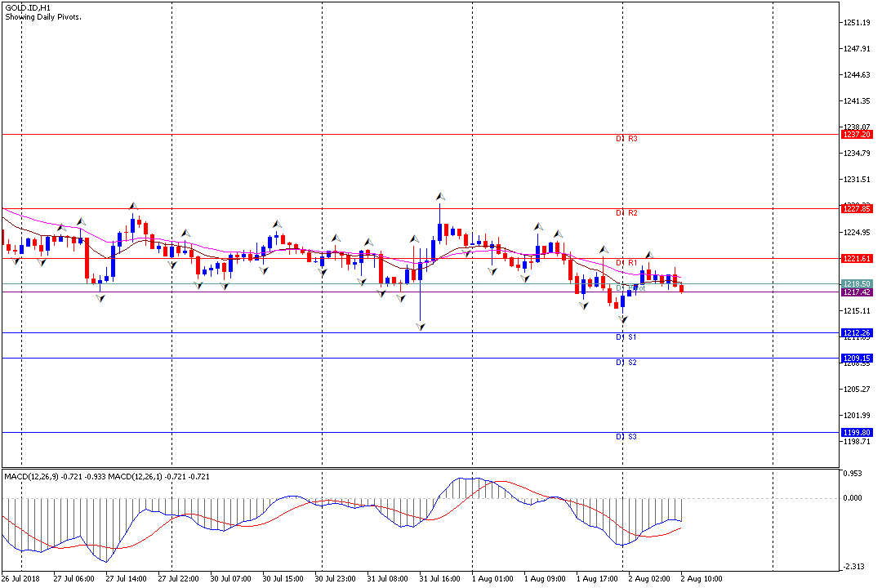Select the D1 S3 pivot label
This screenshot has height=588, width=882.
[x=626, y=437]
